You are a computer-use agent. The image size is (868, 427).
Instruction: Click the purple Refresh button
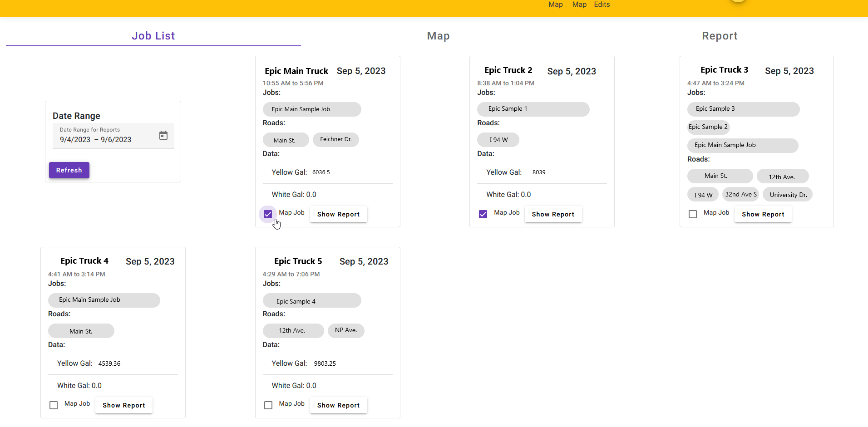[x=69, y=170]
